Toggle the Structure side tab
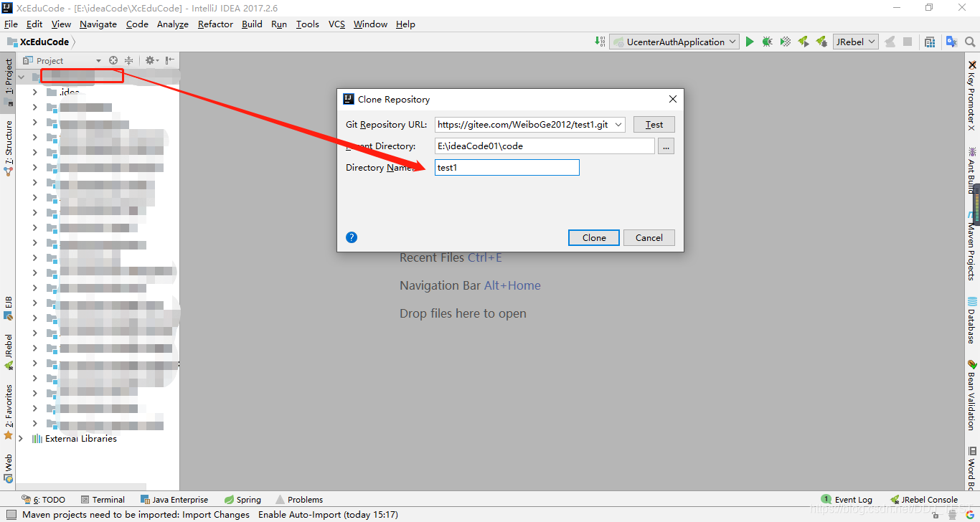980x522 pixels. tap(9, 148)
